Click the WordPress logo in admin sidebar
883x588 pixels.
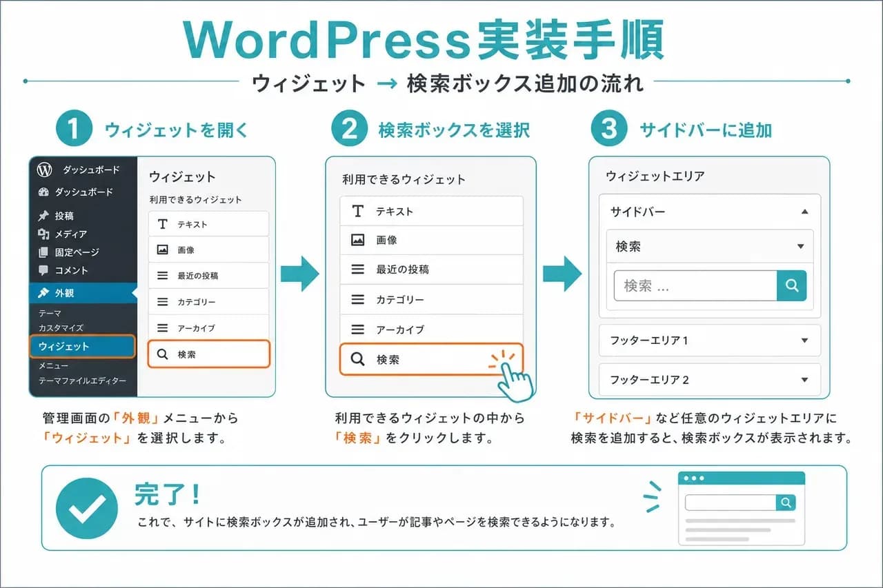click(x=45, y=170)
